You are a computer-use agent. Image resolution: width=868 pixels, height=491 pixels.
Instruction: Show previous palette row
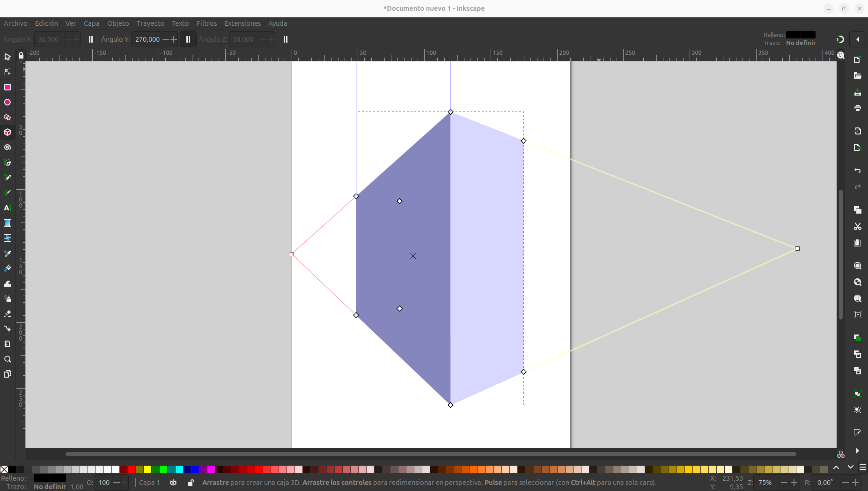(836, 468)
